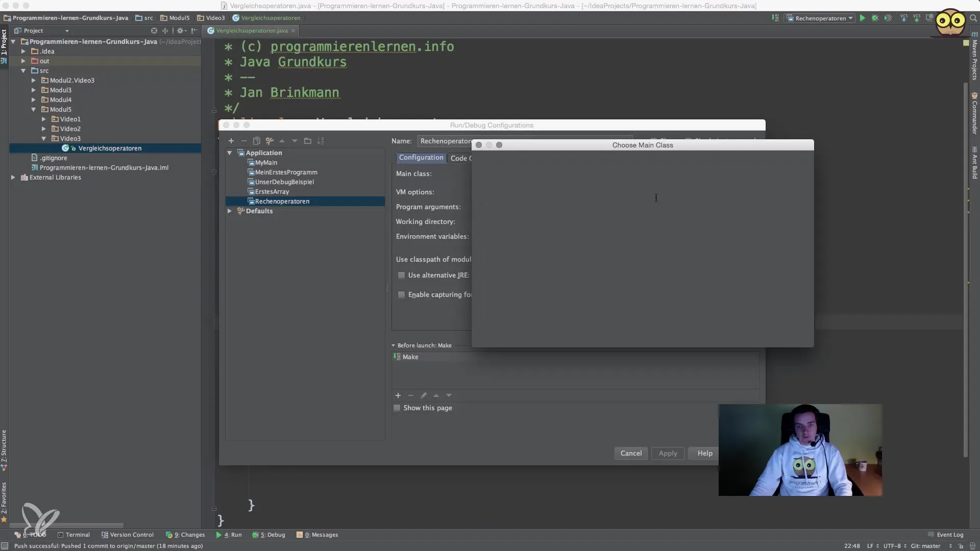Select the Vergleichsoperatoren.java editor tab
Viewport: 980px width, 551px height.
(x=252, y=31)
